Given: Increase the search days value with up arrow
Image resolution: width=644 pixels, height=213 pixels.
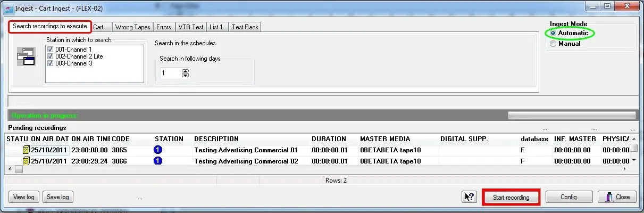Looking at the screenshot, I should [x=185, y=71].
